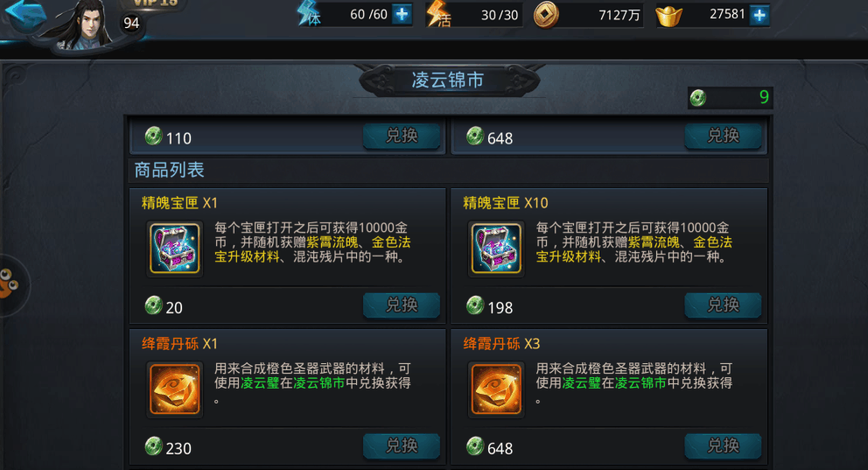Select the 绛霞丹砾 X3 orange gem thumbnail
868x470 pixels.
[496, 389]
